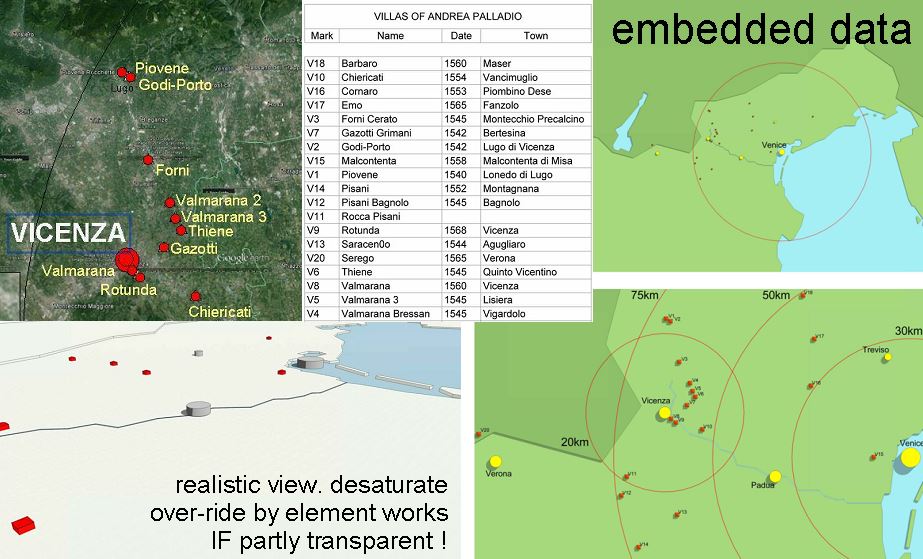Click the Town column header in villas table
This screenshot has width=923, height=559.
click(536, 36)
